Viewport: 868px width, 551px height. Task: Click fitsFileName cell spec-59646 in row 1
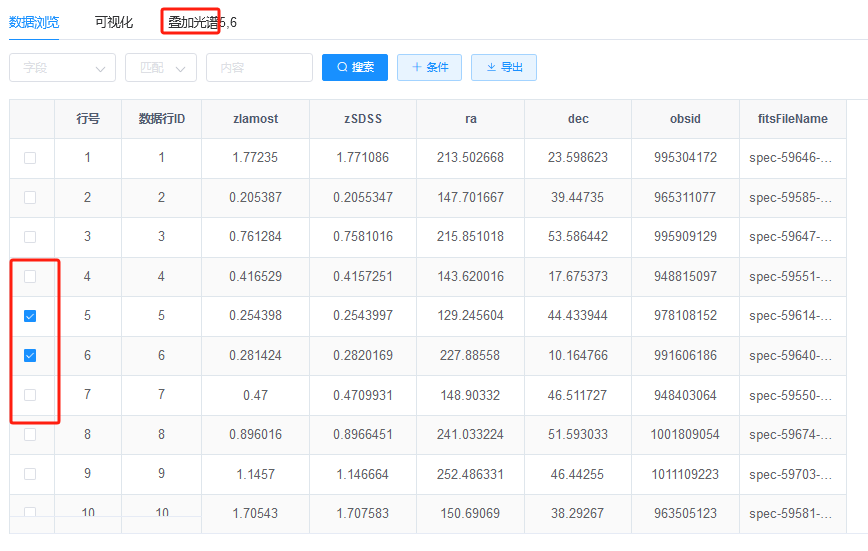click(790, 158)
